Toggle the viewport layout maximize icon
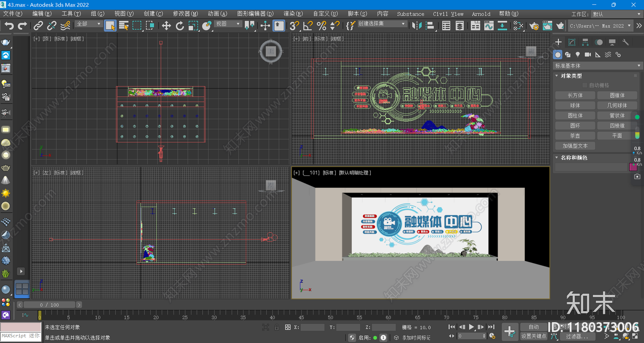The image size is (644, 343). tap(635, 336)
